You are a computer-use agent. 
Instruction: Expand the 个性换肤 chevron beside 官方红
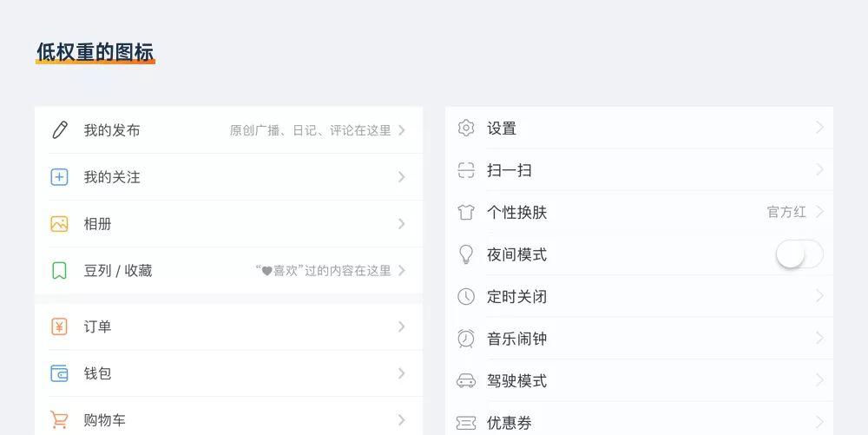(820, 211)
